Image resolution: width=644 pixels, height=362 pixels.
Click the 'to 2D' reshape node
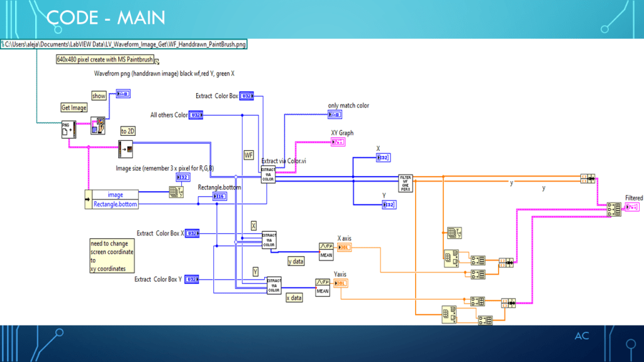click(126, 149)
